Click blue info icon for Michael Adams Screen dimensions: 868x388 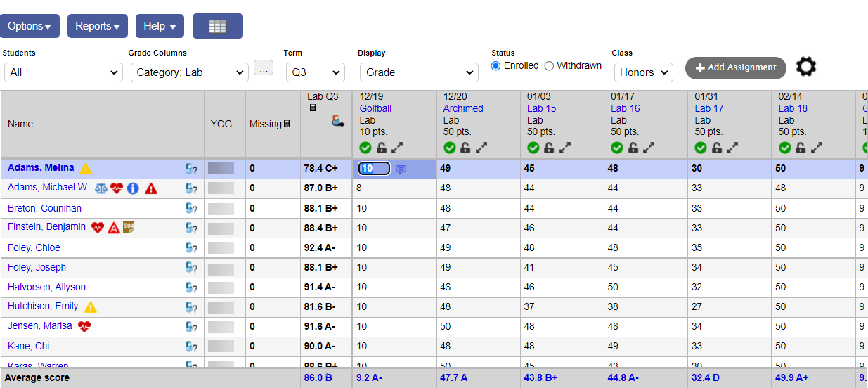point(133,188)
